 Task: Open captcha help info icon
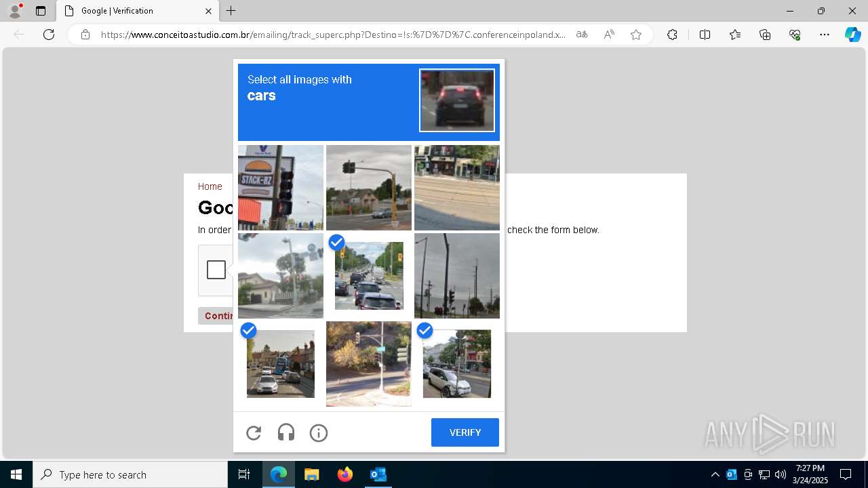[x=319, y=432]
